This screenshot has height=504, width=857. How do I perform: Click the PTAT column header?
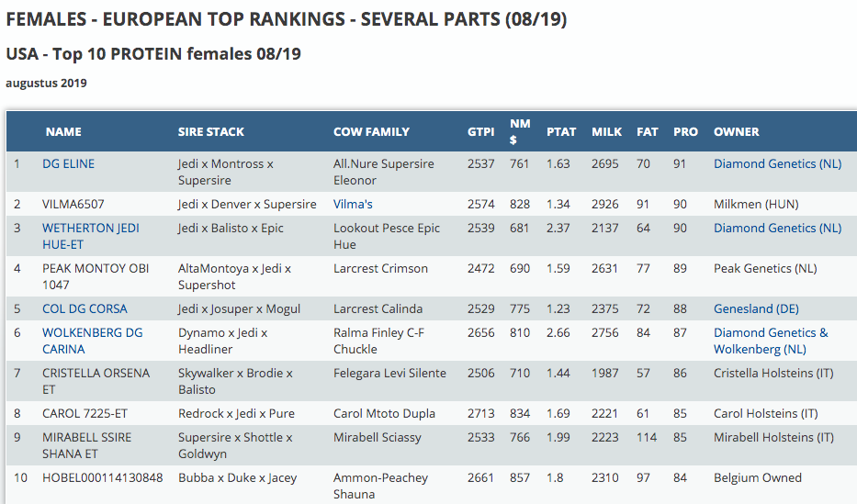561,131
